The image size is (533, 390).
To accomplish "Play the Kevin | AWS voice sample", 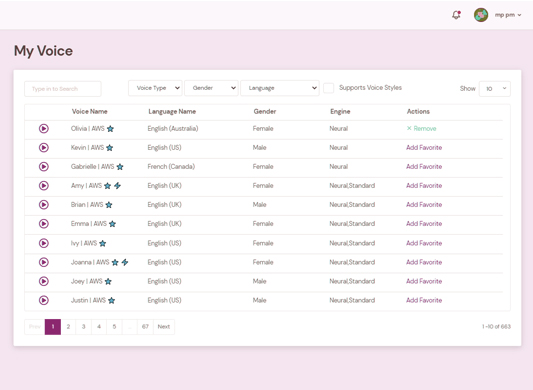I will [44, 148].
